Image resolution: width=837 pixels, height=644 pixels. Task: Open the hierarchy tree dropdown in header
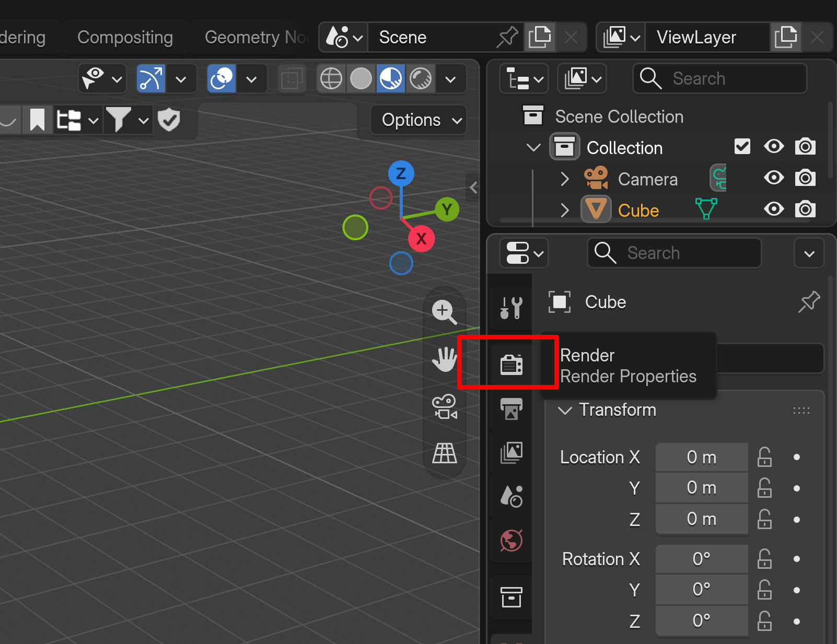point(77,120)
